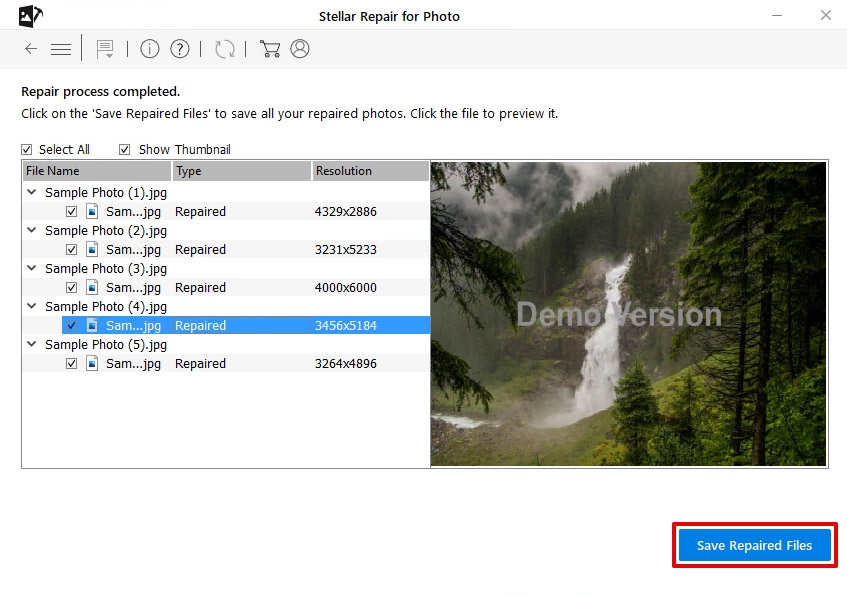Minimize the Stellar Repair window
The height and width of the screenshot is (597, 847).
777,16
